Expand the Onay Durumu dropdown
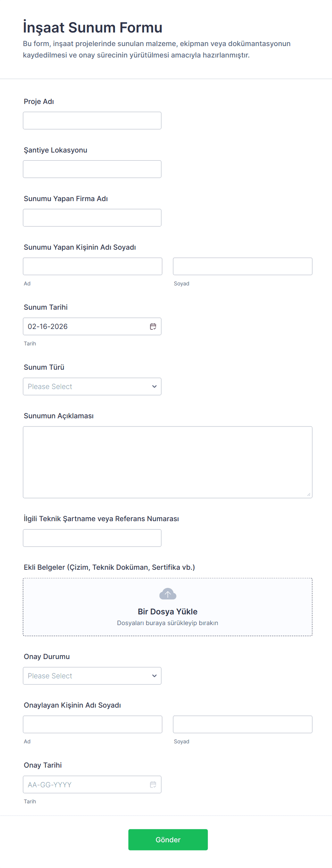 92,676
